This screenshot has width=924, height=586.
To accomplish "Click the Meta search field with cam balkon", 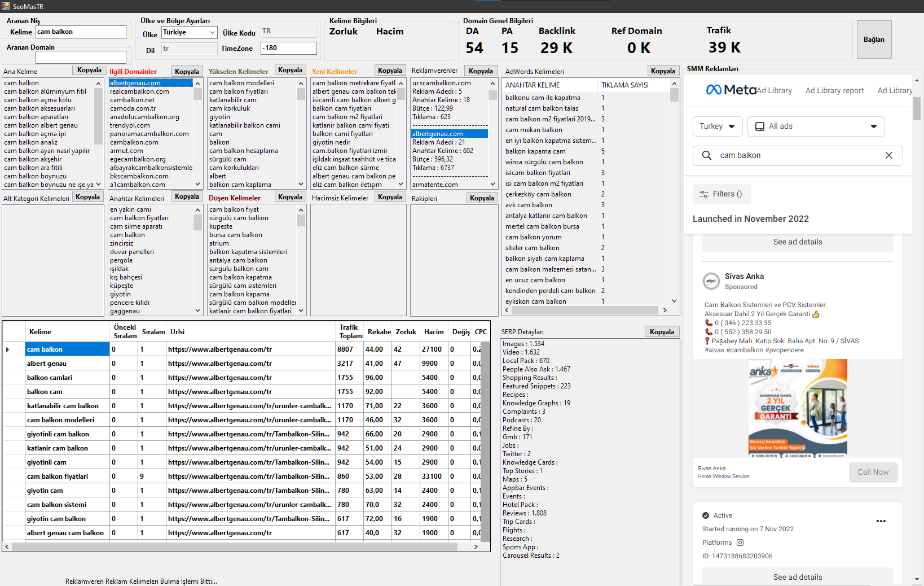I will click(x=798, y=155).
